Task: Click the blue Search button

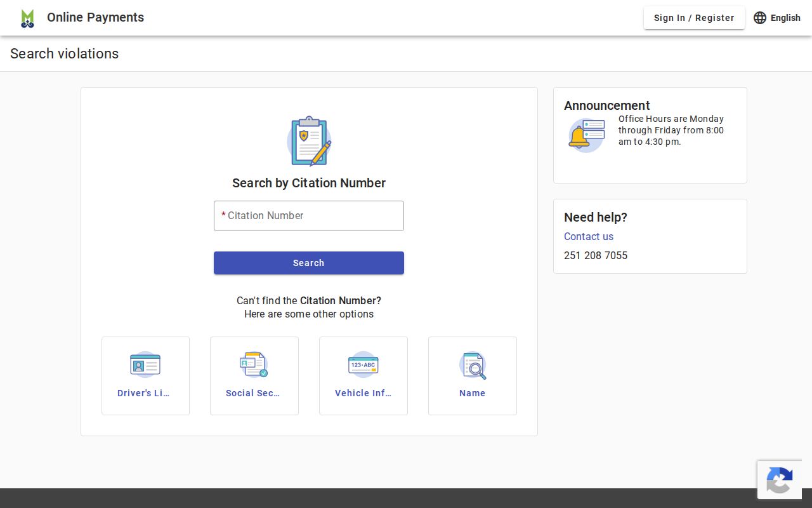Action: [309, 263]
